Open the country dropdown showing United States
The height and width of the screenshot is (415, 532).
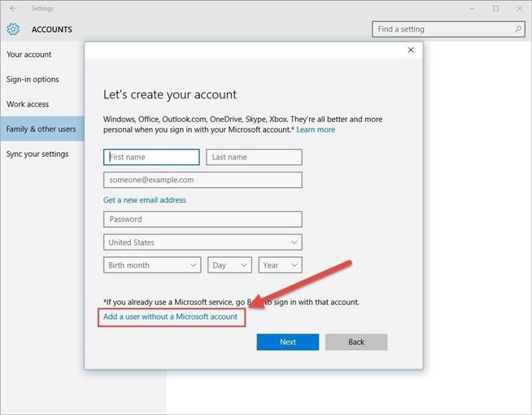pyautogui.click(x=203, y=242)
